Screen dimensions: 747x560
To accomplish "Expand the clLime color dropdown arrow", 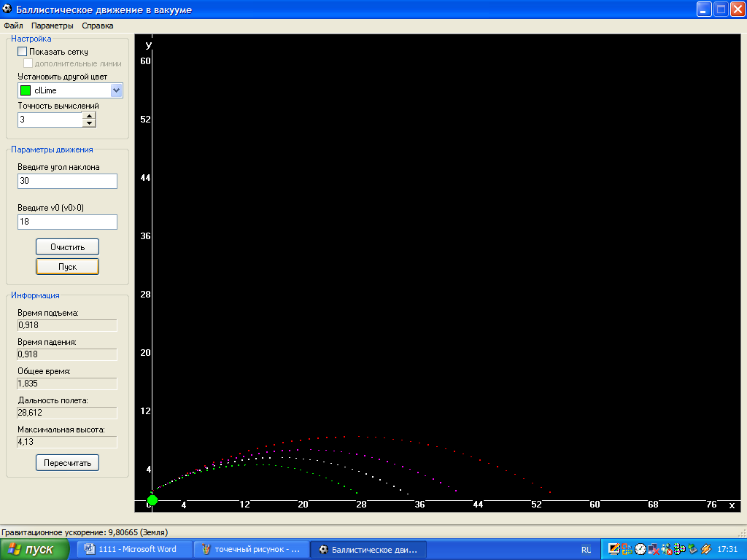I will 116,90.
